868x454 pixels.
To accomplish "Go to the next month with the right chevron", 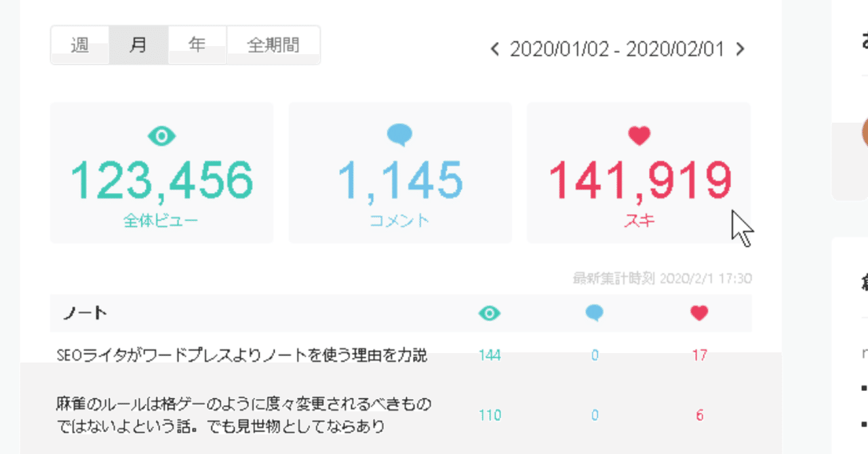I will pyautogui.click(x=741, y=49).
